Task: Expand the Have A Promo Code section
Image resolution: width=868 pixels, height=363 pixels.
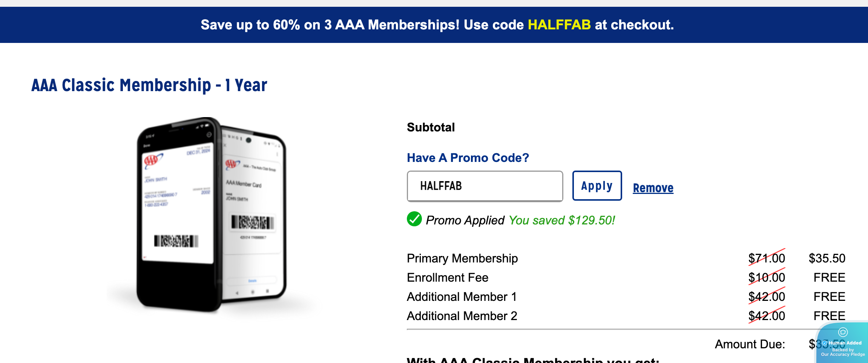Action: [x=468, y=158]
